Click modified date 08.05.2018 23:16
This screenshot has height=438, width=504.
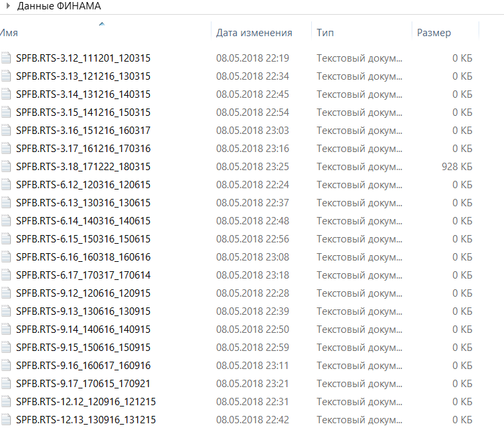(252, 149)
